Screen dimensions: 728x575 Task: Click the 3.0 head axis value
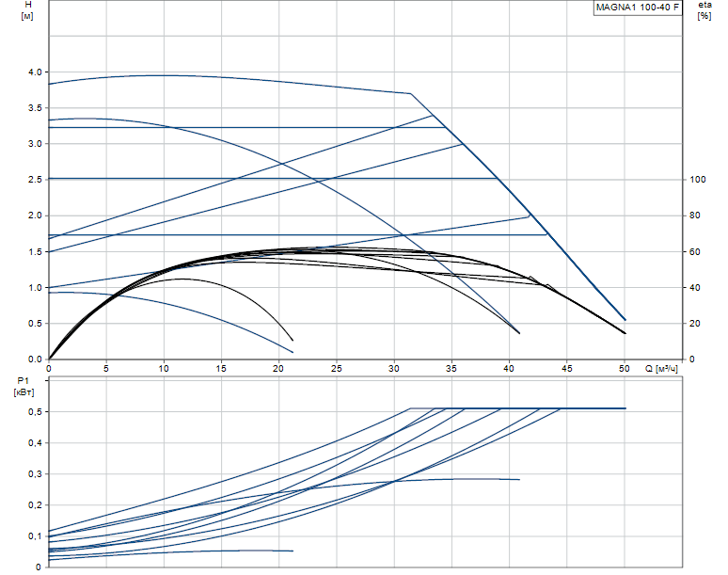pyautogui.click(x=35, y=144)
